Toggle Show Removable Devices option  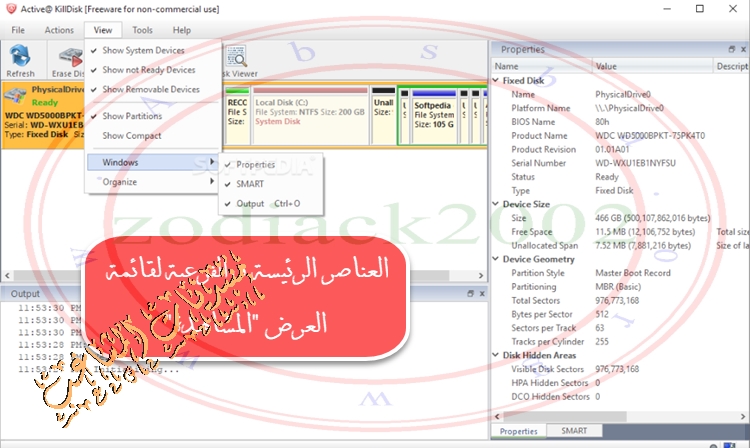point(153,89)
